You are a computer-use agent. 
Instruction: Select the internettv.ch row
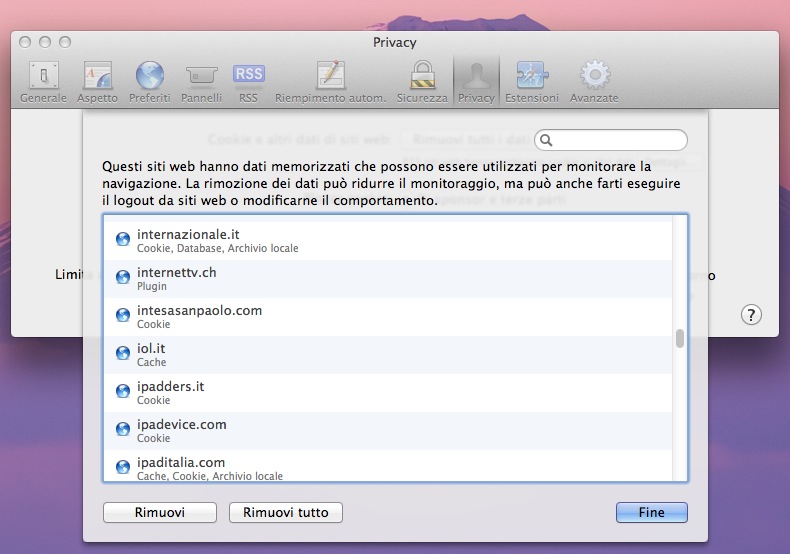click(387, 279)
